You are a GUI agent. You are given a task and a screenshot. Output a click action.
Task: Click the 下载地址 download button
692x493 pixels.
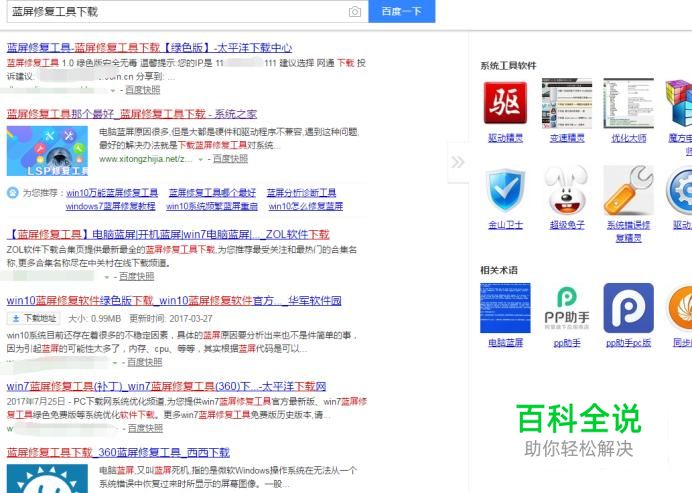34,318
